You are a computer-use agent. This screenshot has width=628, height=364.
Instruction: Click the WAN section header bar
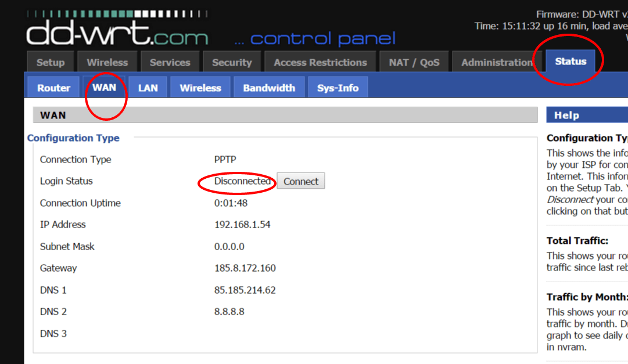285,115
